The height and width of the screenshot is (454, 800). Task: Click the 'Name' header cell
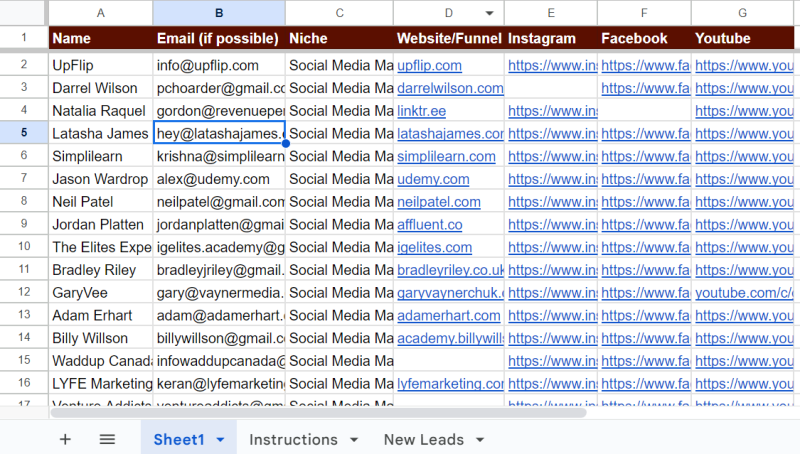pyautogui.click(x=101, y=38)
